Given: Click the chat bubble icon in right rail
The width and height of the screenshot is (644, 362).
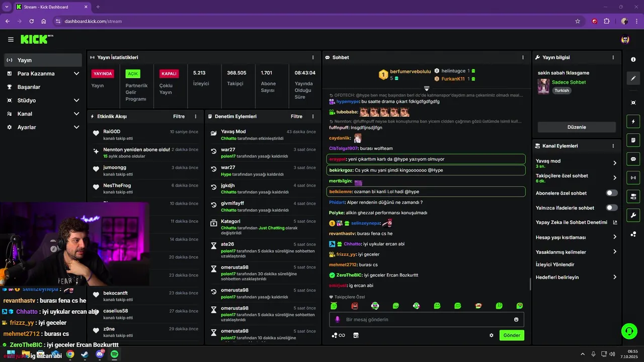Looking at the screenshot, I should coord(633,159).
